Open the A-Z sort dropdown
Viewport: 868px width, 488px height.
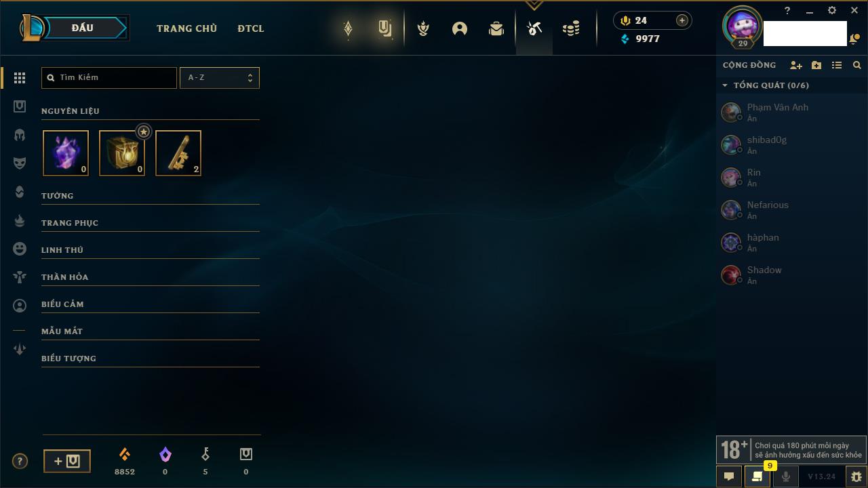[219, 78]
